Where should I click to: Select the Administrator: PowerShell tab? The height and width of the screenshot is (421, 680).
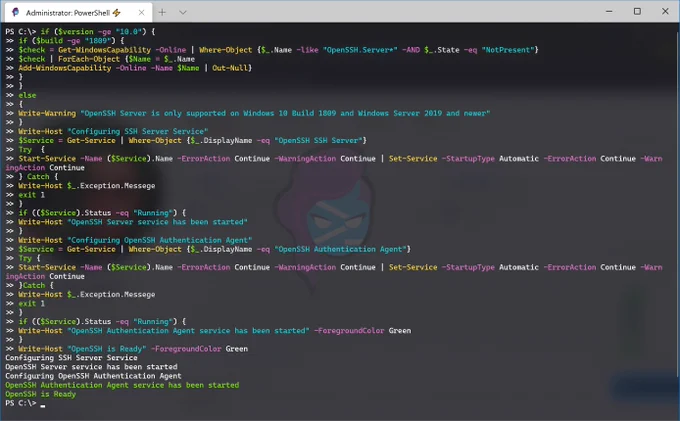pos(78,13)
